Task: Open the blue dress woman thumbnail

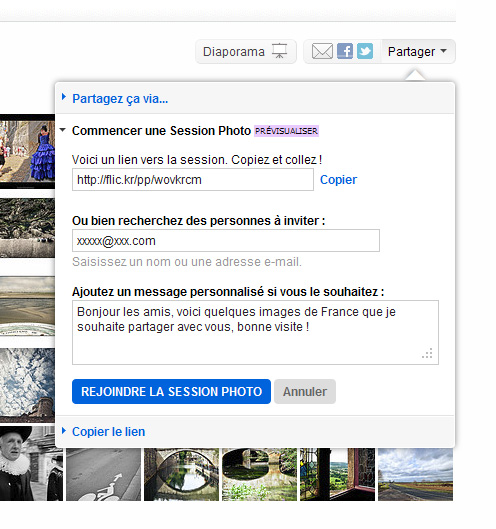Action: (27, 151)
